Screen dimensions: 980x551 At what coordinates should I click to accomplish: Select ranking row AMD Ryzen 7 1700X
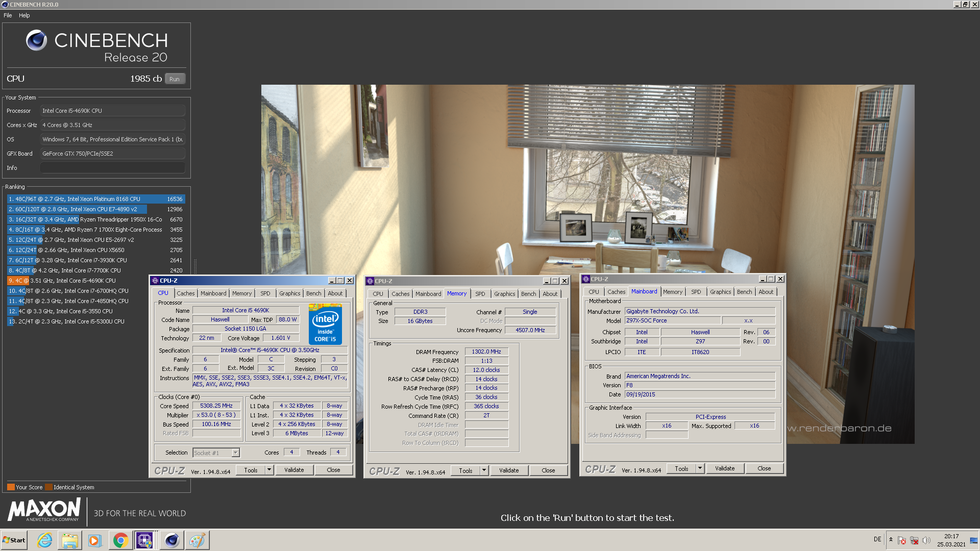pos(95,230)
